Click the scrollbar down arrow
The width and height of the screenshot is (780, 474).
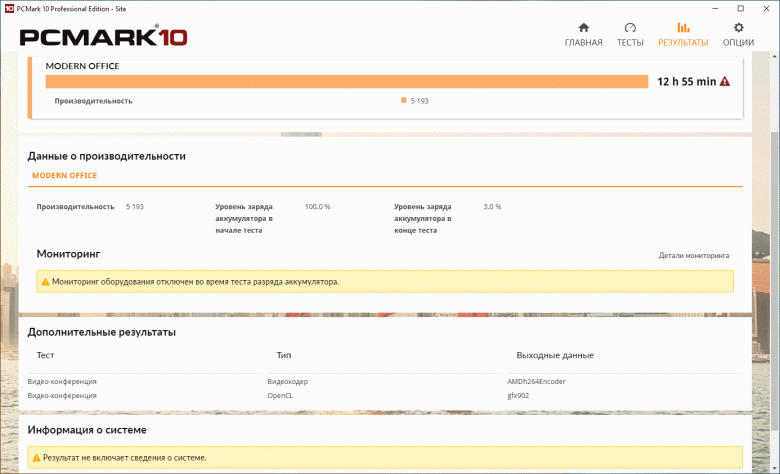[x=775, y=469]
